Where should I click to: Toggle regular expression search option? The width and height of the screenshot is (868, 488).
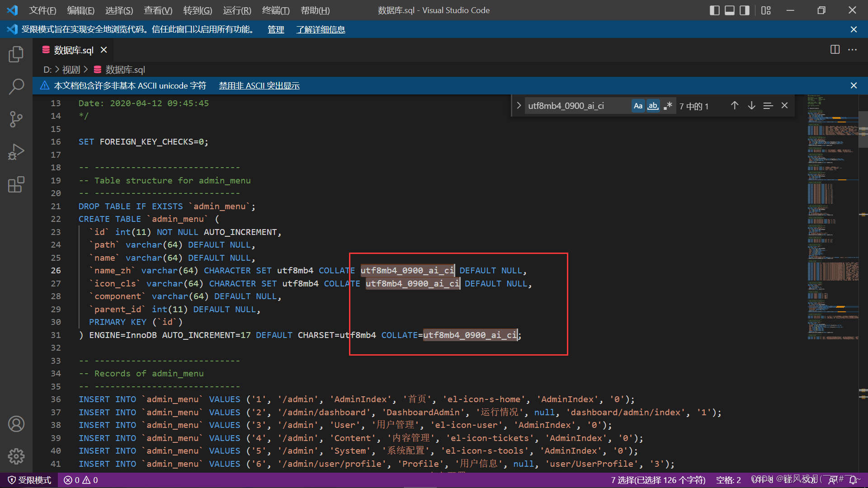coord(668,106)
